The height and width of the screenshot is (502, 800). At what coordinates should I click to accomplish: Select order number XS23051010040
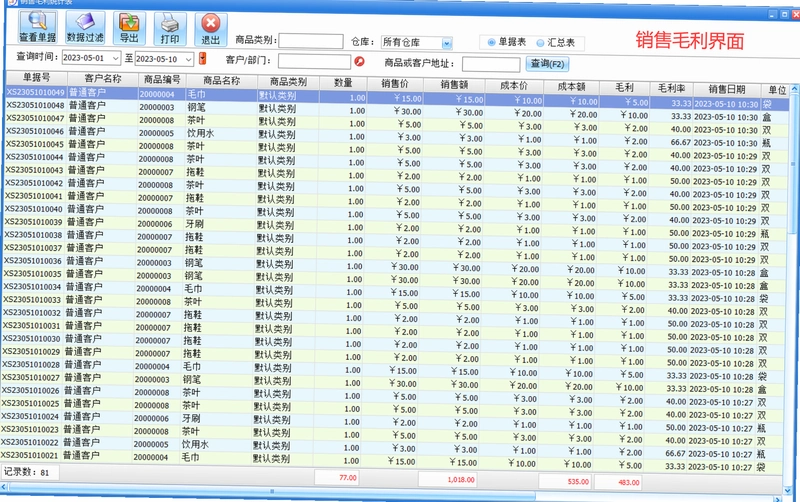(x=33, y=209)
